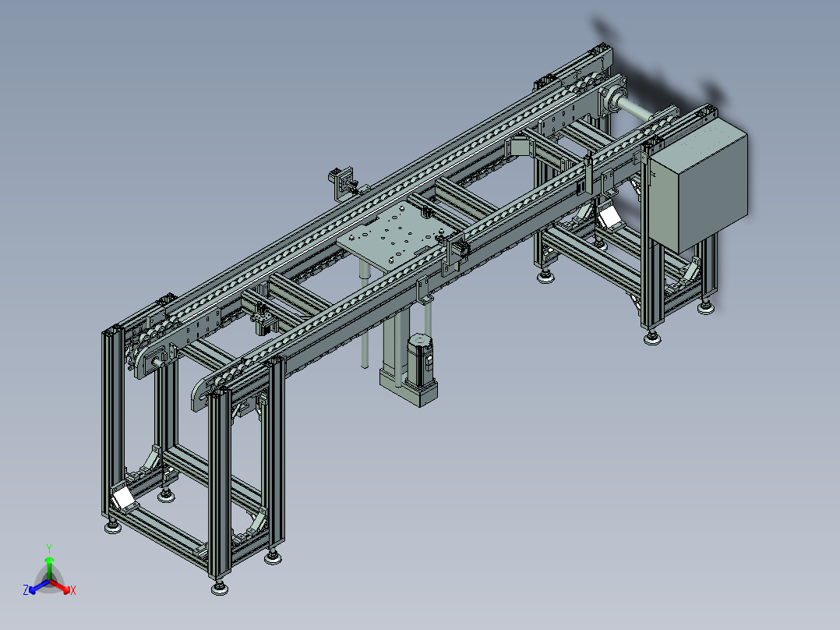This screenshot has height=630, width=840.
Task: Select the large gray electrical cabinet box
Action: tap(698, 186)
